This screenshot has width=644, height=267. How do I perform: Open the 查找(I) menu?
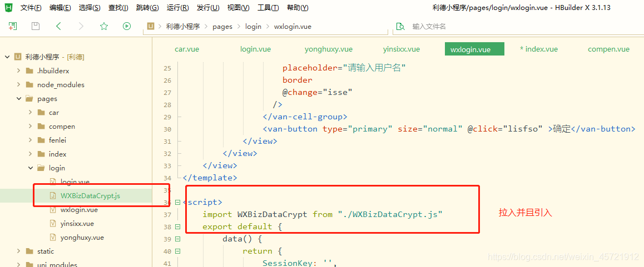(x=118, y=8)
